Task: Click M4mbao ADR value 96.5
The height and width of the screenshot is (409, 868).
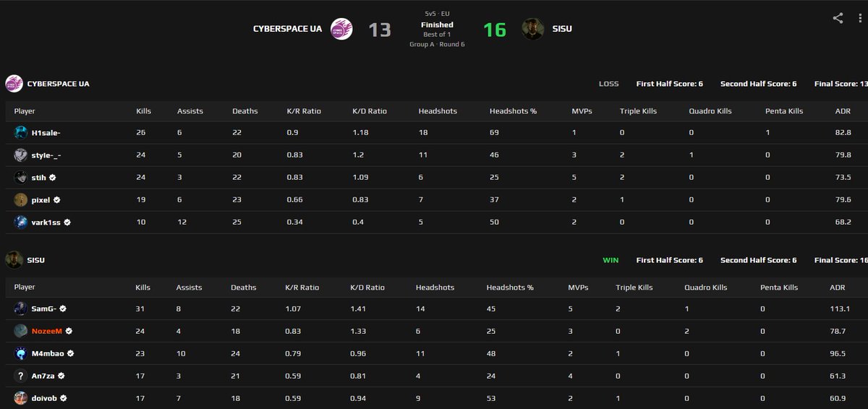Action: pos(838,353)
